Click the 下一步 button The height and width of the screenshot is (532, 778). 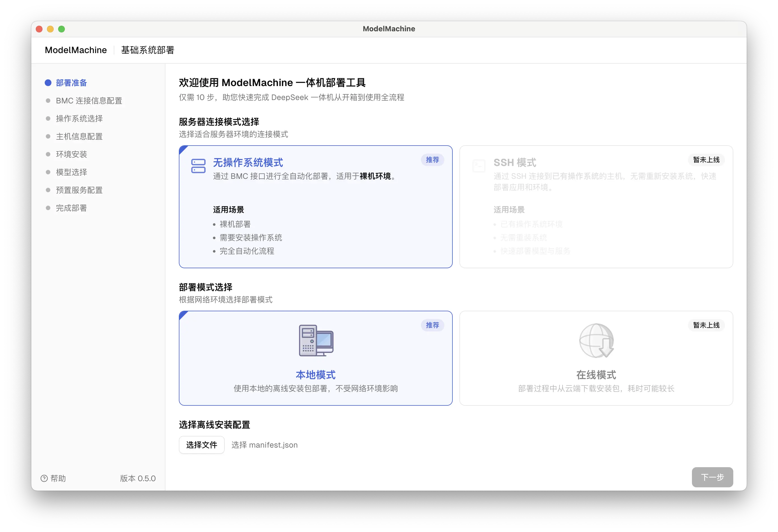click(x=712, y=477)
